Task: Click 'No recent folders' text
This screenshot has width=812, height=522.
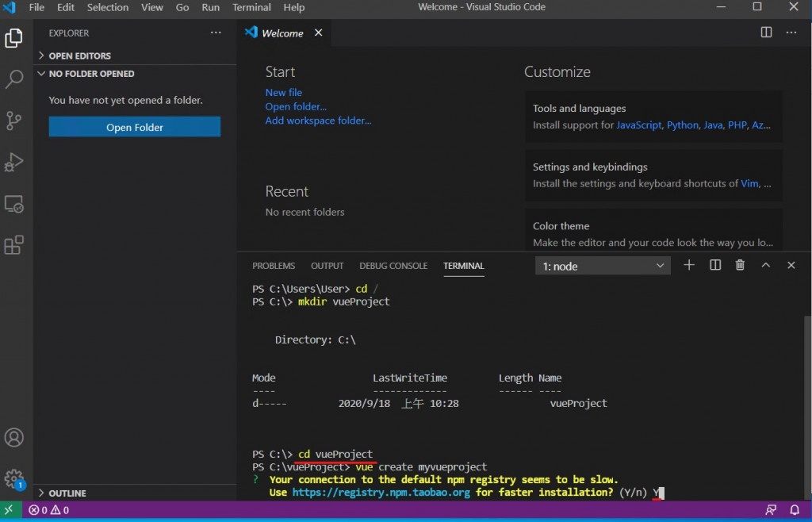Action: [305, 212]
